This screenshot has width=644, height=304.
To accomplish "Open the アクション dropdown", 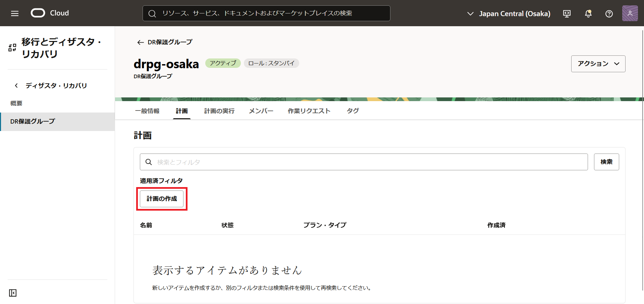I will point(598,63).
